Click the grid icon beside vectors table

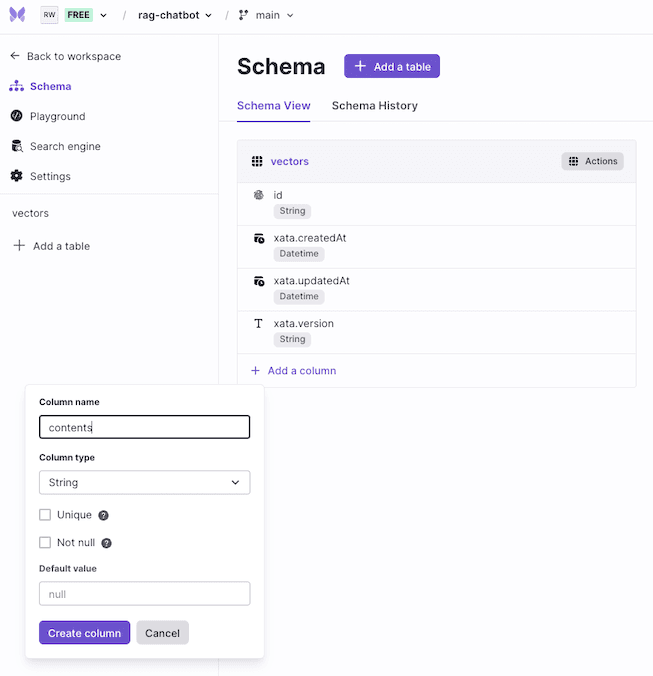coord(257,161)
